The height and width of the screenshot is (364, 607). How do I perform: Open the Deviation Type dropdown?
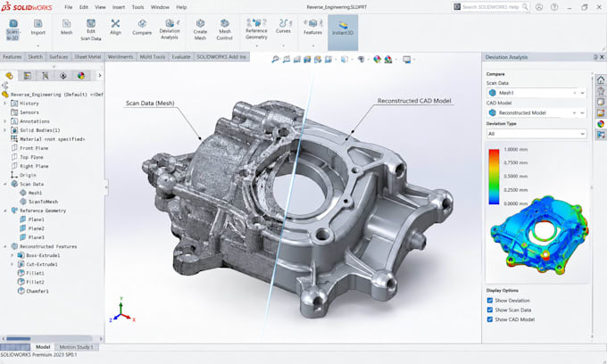[x=536, y=134]
